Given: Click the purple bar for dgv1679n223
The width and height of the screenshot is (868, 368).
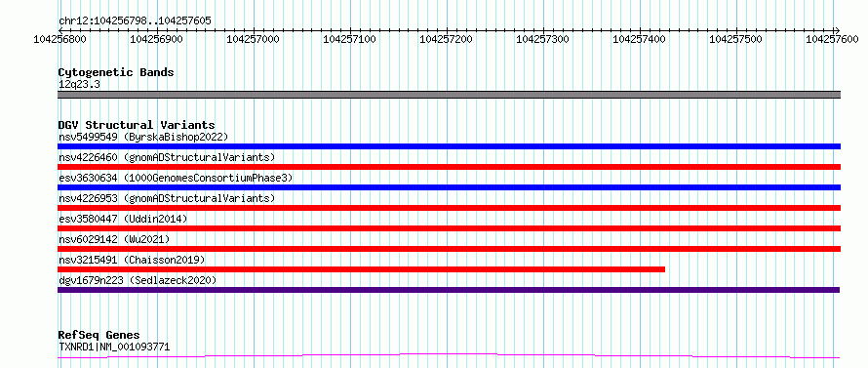Looking at the screenshot, I should [x=449, y=290].
